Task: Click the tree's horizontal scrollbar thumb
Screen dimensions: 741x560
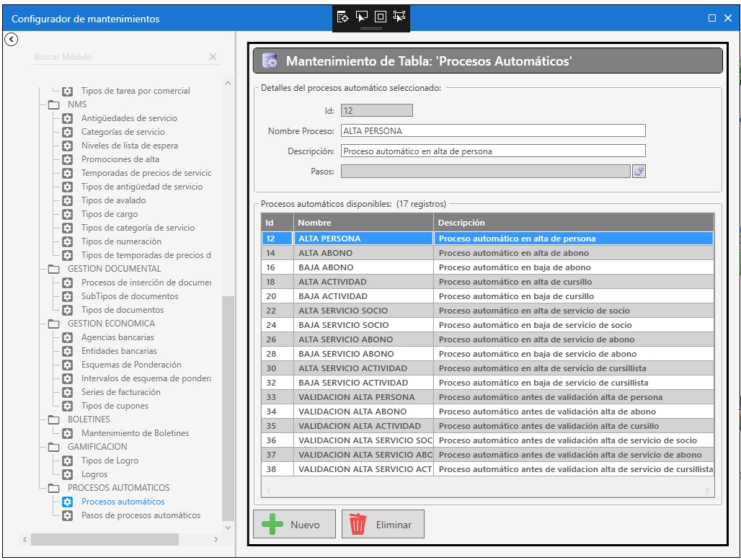Action: point(105,539)
